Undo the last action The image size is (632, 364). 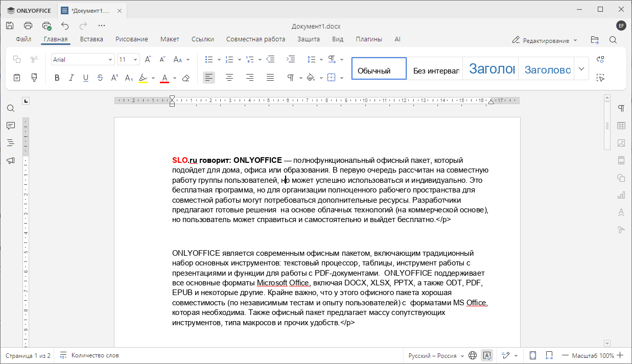[x=65, y=26]
